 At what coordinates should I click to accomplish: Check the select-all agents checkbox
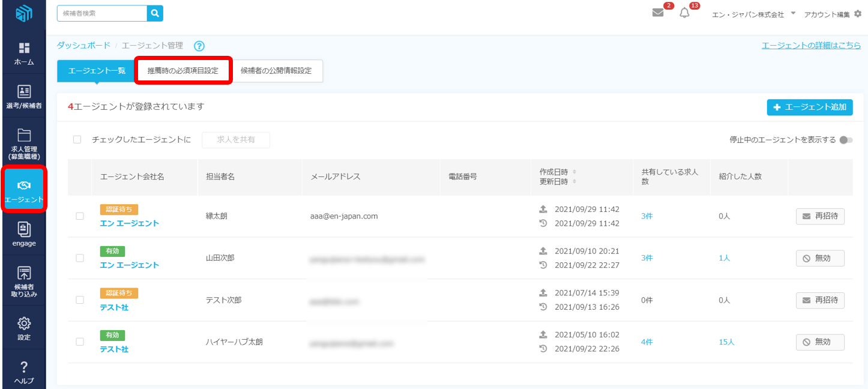click(x=77, y=140)
